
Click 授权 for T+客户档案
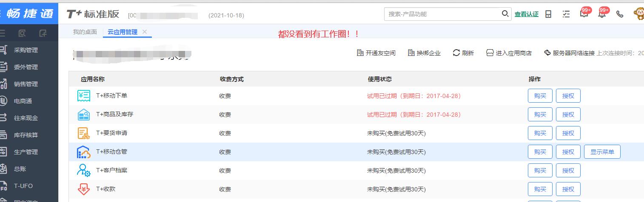tap(568, 171)
